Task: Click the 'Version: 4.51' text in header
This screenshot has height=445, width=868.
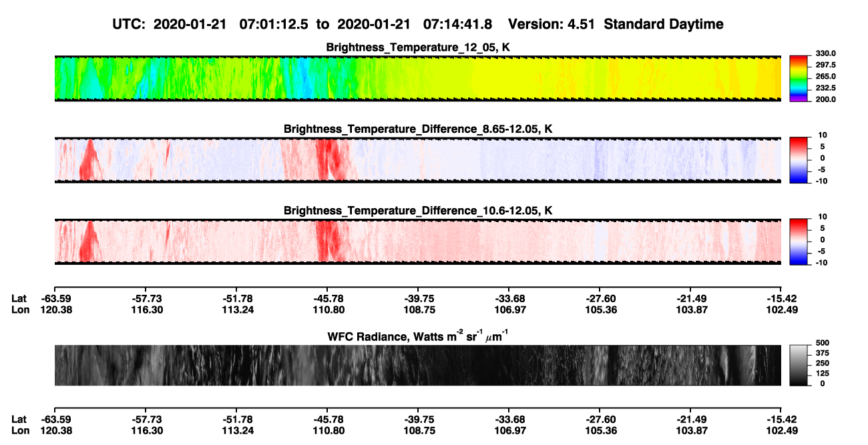Action: click(551, 25)
